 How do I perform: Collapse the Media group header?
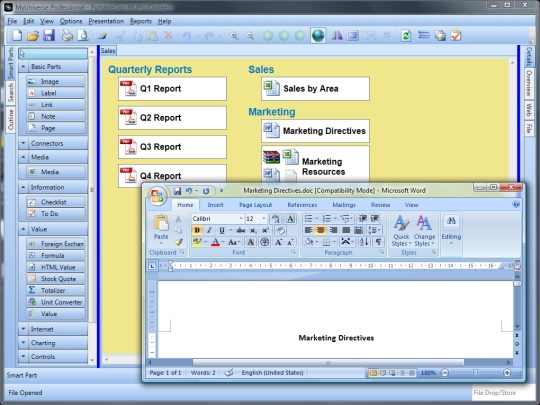click(x=53, y=157)
